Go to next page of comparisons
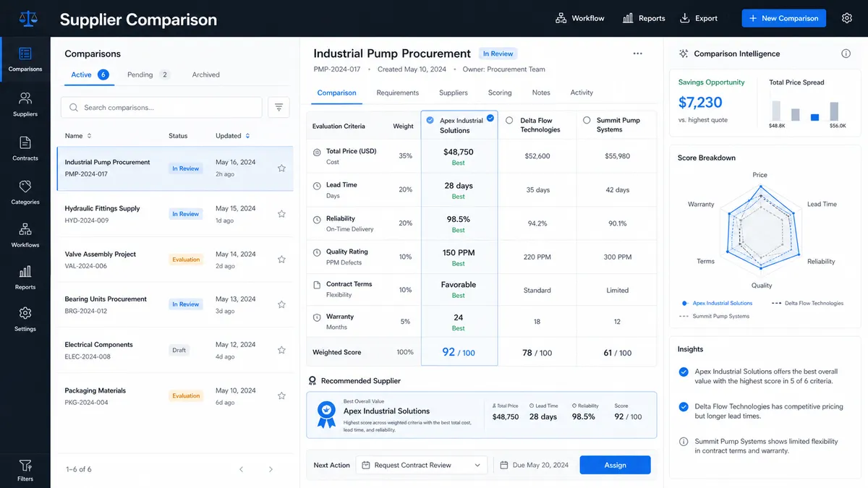The image size is (868, 488). click(x=271, y=469)
